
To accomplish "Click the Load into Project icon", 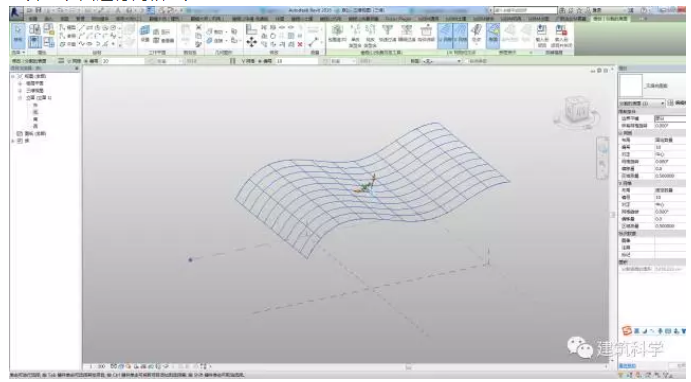I will (542, 35).
